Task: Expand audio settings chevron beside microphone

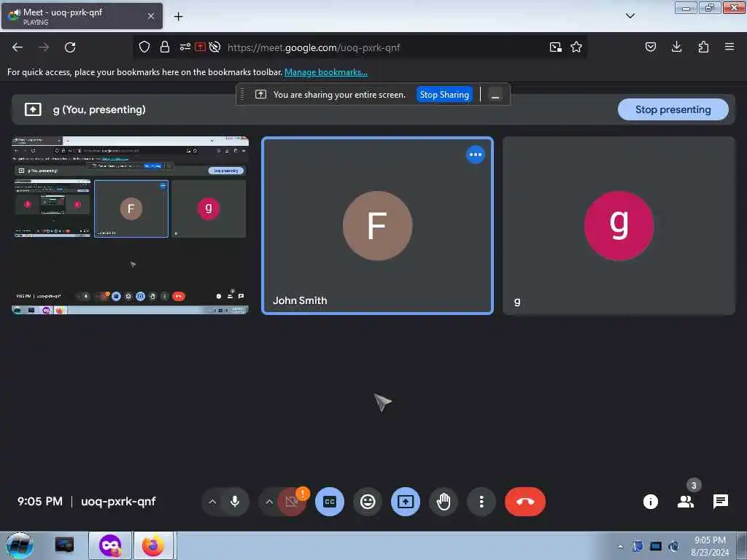Action: click(x=212, y=502)
